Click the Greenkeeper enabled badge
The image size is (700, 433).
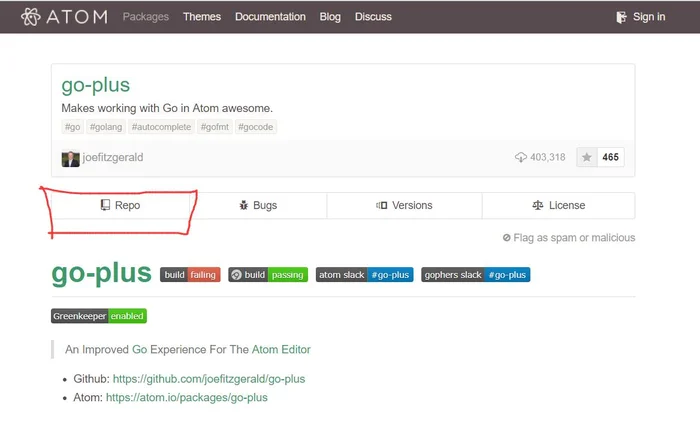[99, 316]
